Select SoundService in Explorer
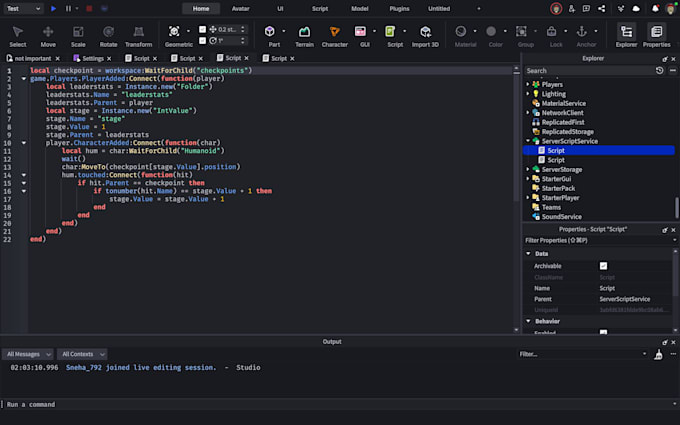Viewport: 680px width, 425px height. click(x=562, y=216)
